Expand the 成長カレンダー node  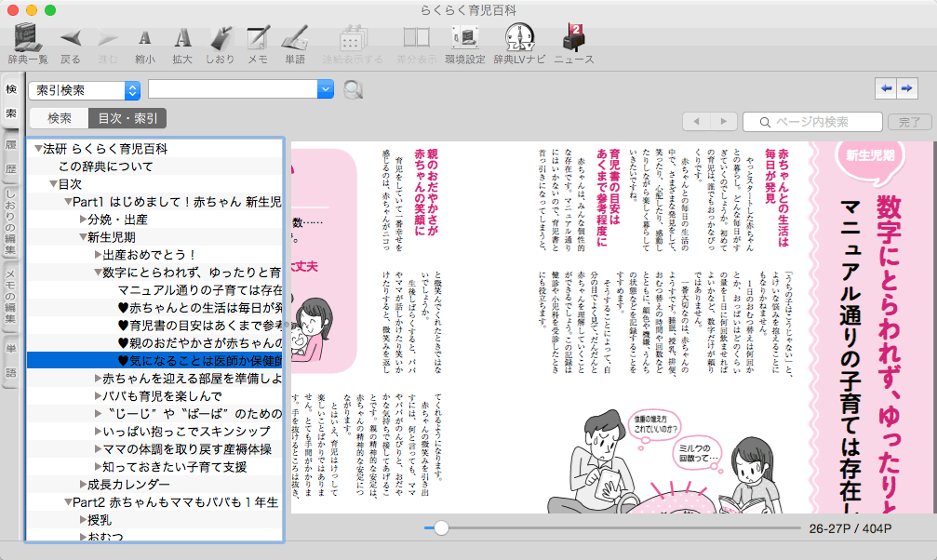pos(83,484)
